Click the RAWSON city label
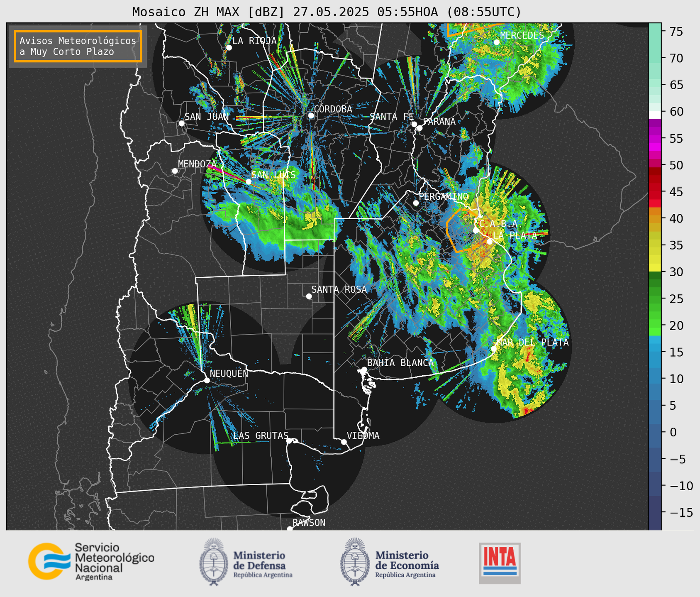The width and height of the screenshot is (700, 597). (x=309, y=523)
